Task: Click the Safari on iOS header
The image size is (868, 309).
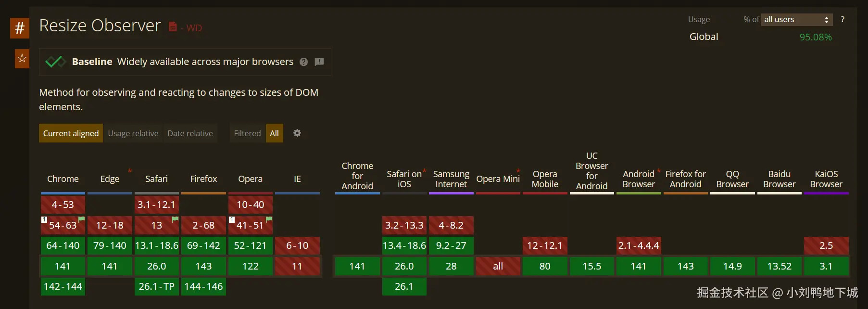Action: coord(404,179)
